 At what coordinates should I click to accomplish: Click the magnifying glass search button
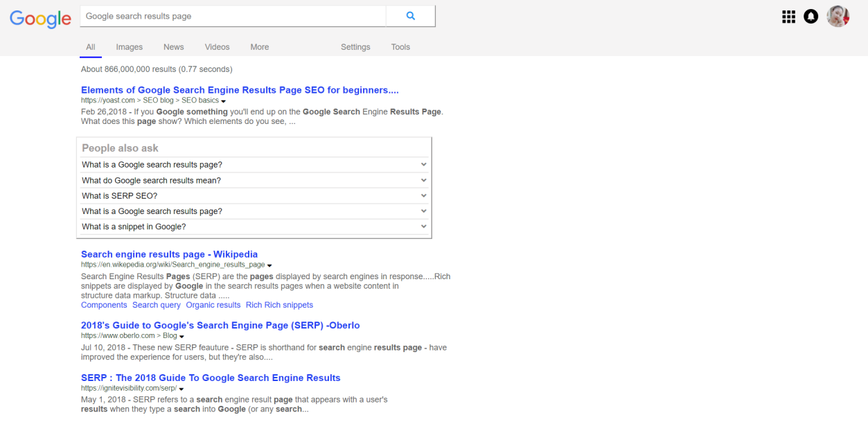pyautogui.click(x=410, y=16)
